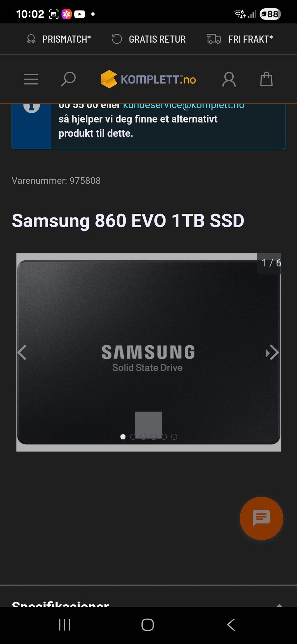Open the FRI FRAKT* info link
The width and height of the screenshot is (297, 644).
point(240,39)
